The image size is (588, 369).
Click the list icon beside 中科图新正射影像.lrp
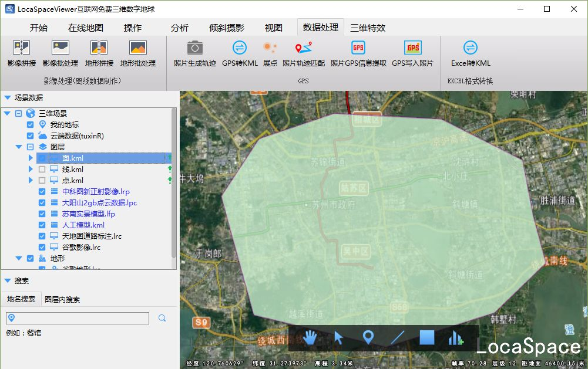coord(54,191)
